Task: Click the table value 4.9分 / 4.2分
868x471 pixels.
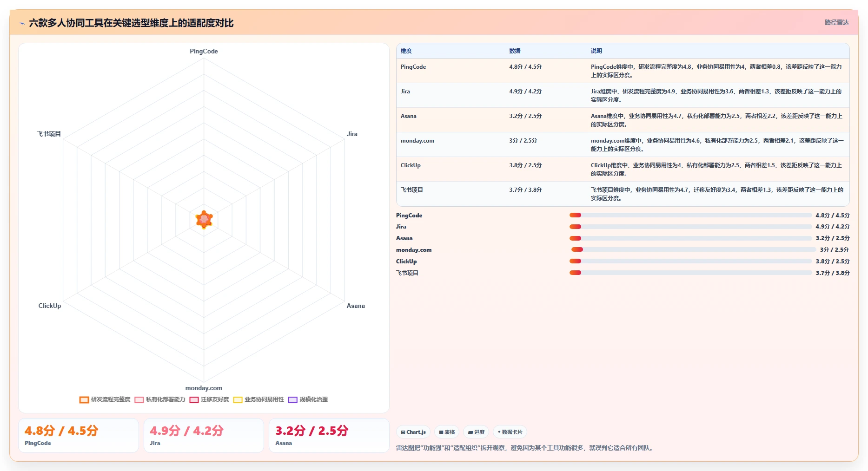Action: point(525,92)
